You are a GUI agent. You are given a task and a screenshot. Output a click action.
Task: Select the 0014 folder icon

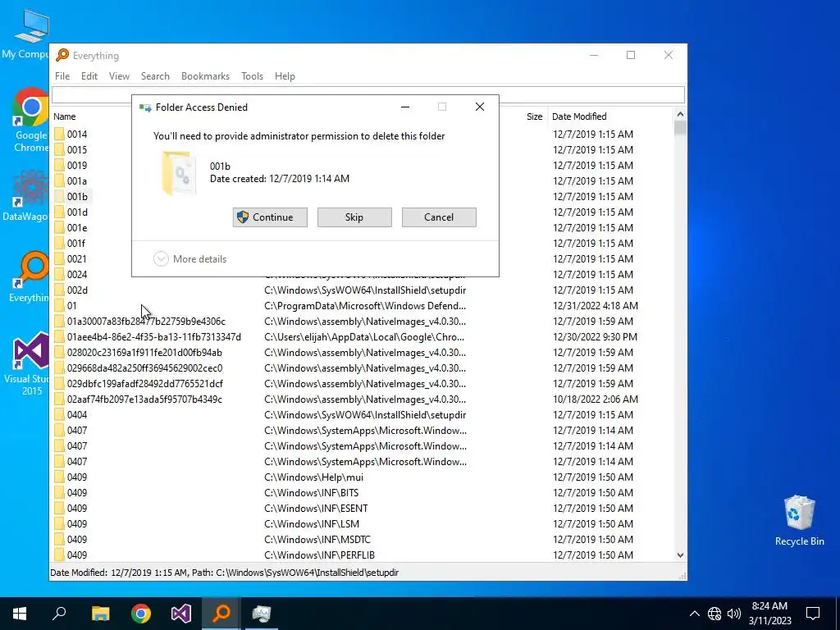[59, 134]
